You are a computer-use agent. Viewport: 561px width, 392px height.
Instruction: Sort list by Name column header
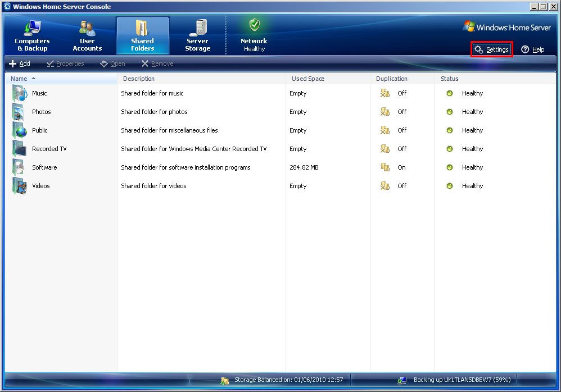19,79
